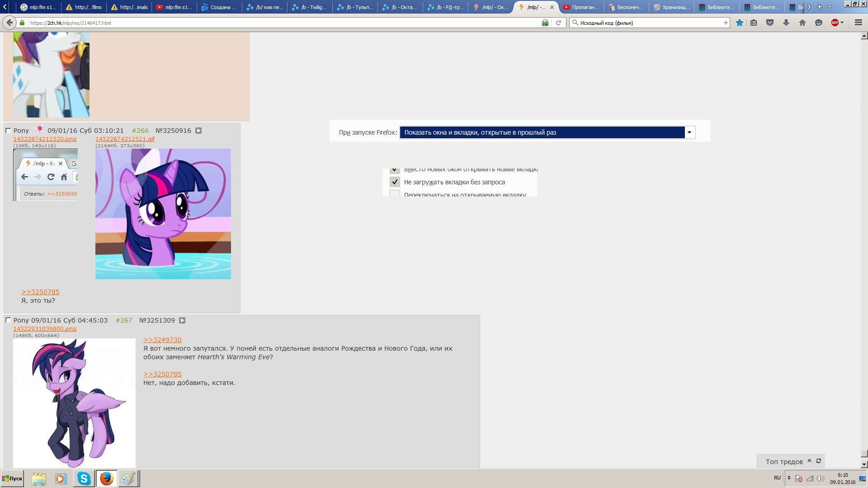The height and width of the screenshot is (488, 868).
Task: Open a new tab with the plus button
Action: click(819, 7)
